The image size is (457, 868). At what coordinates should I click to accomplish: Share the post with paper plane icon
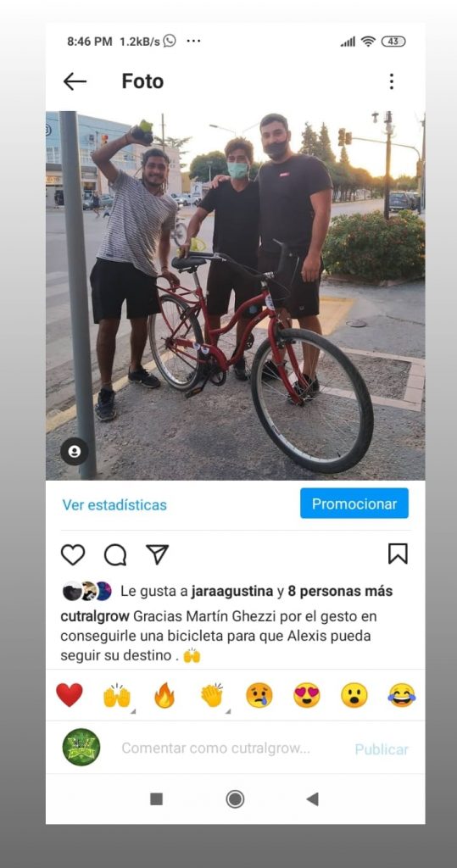coord(158,554)
